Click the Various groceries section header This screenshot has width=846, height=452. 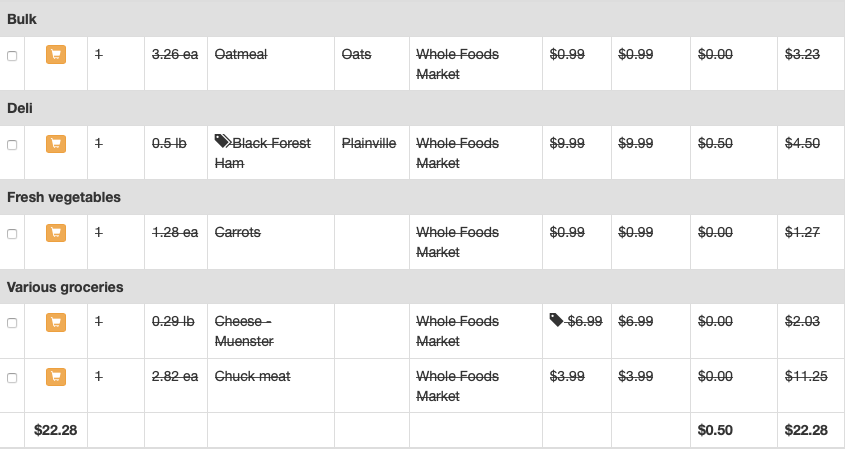tap(422, 287)
